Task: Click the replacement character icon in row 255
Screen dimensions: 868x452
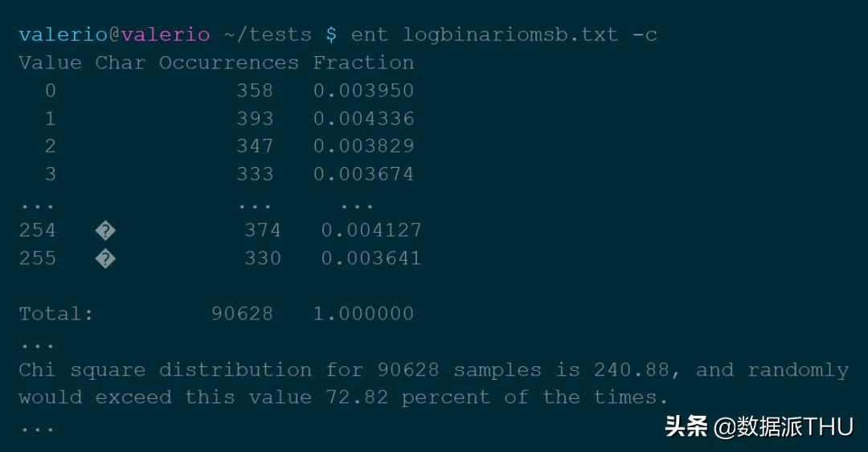Action: click(x=105, y=259)
